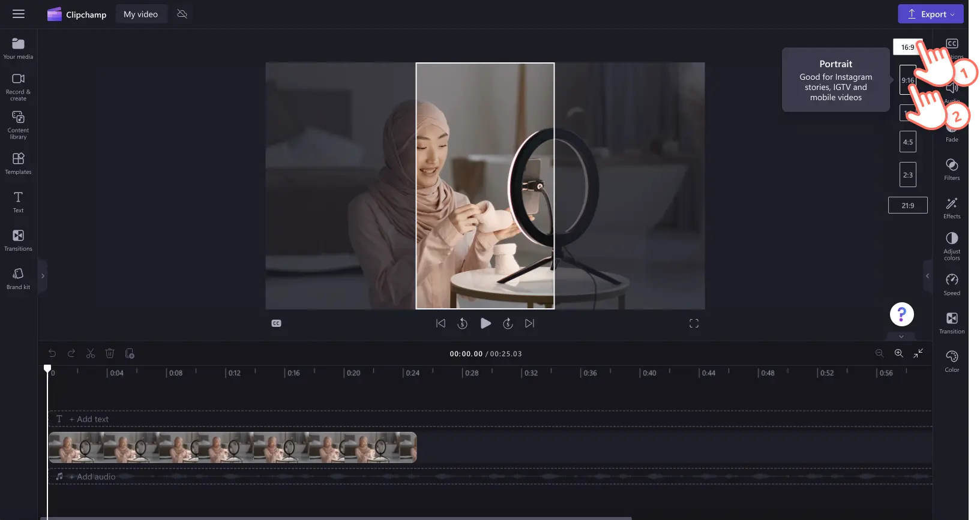Open Content library tab
The height and width of the screenshot is (520, 980).
click(19, 125)
